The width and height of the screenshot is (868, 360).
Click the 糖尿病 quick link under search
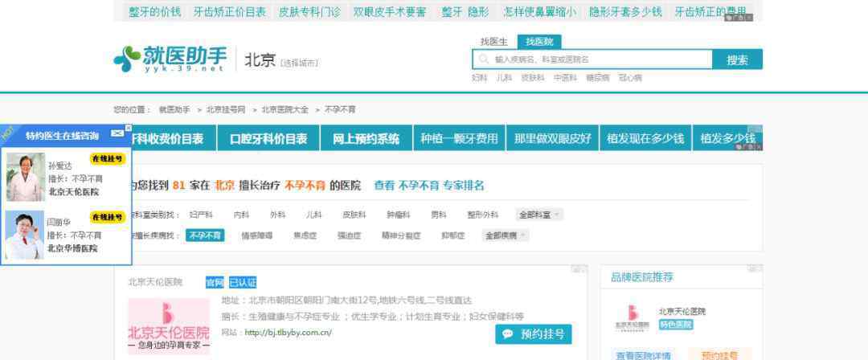[598, 78]
